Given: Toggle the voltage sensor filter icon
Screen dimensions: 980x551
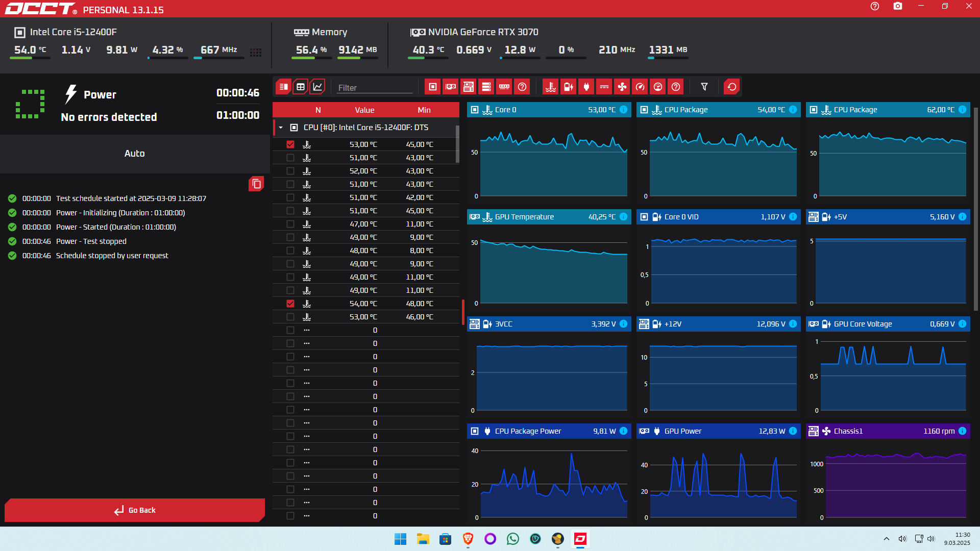Looking at the screenshot, I should pos(569,87).
